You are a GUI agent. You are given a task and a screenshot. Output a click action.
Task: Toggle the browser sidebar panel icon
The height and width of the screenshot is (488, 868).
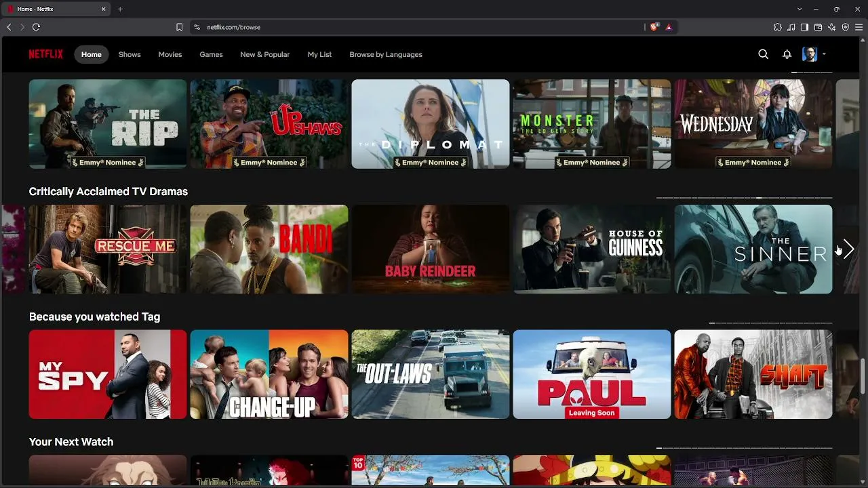[804, 27]
